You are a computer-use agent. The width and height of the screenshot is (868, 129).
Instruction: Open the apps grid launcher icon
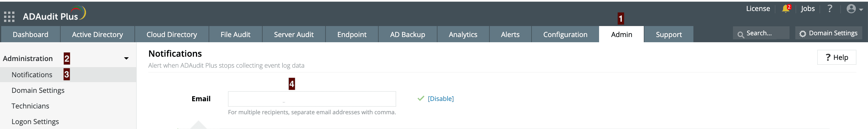(9, 16)
